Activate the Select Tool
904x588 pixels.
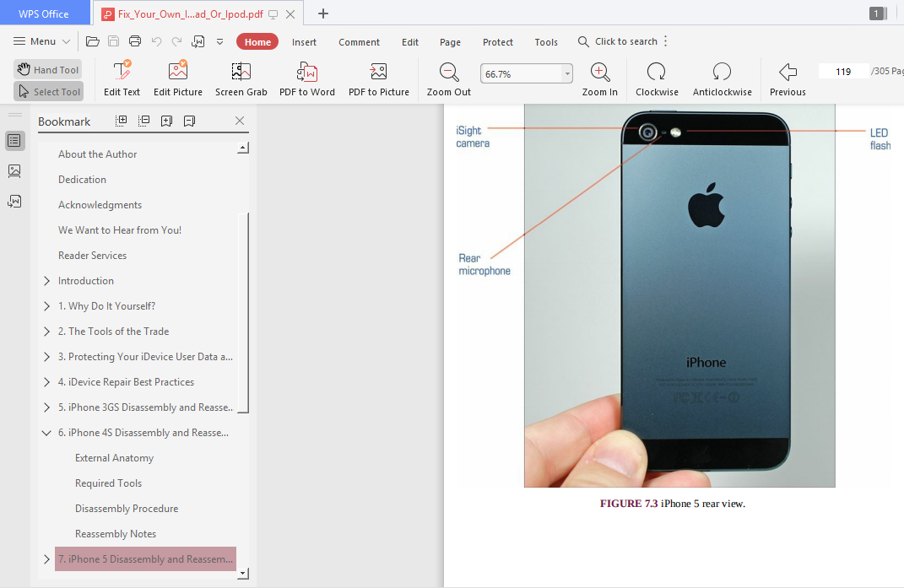[x=48, y=92]
